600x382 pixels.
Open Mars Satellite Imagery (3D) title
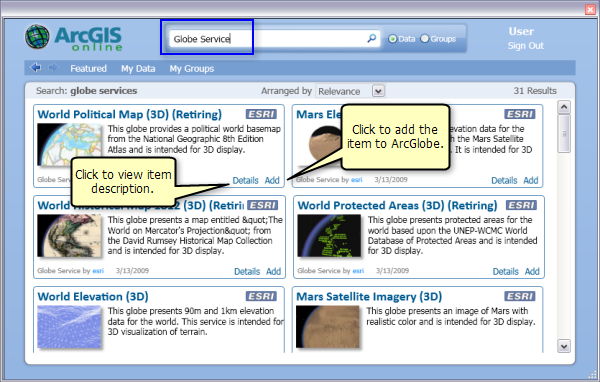pyautogui.click(x=369, y=297)
